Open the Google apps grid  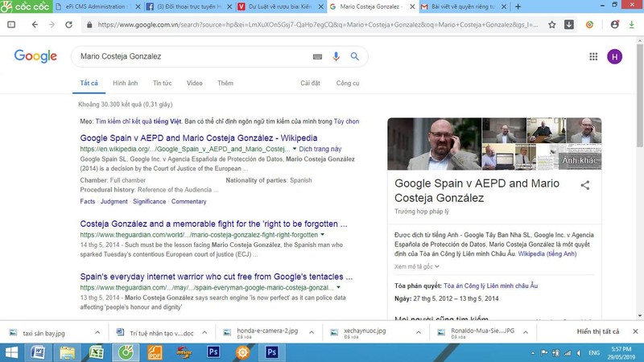[593, 56]
